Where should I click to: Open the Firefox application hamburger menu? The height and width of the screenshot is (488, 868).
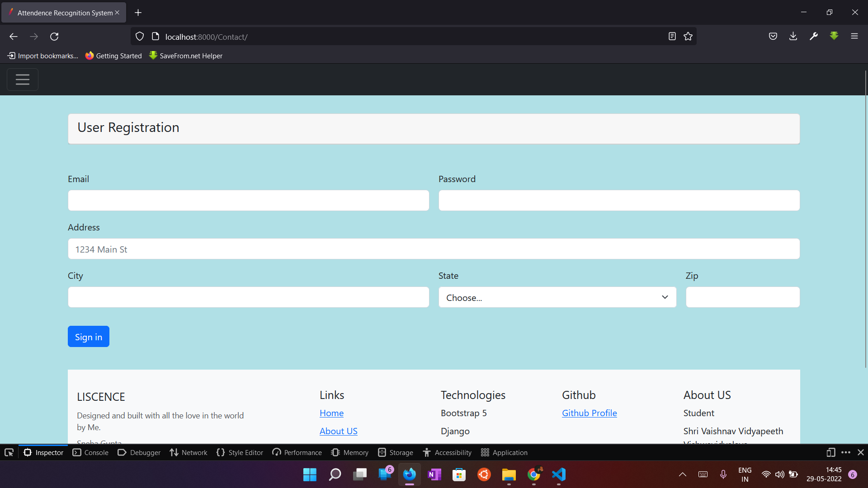click(855, 36)
